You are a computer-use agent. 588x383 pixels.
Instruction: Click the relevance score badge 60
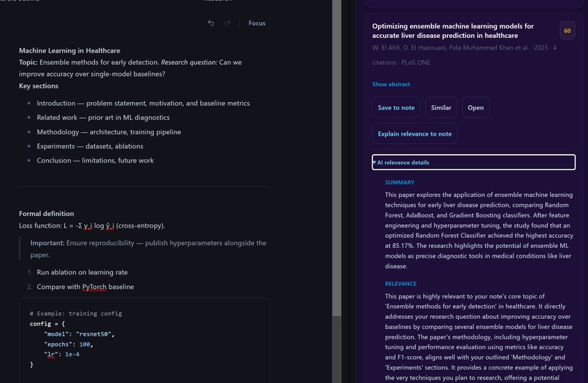[x=568, y=31]
